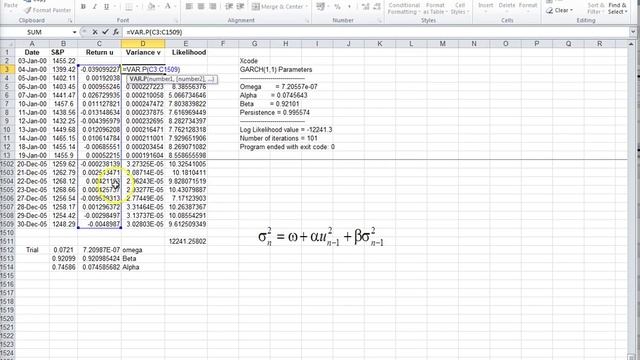
Task: Click the 'Return u' header cell
Action: [x=99, y=52]
